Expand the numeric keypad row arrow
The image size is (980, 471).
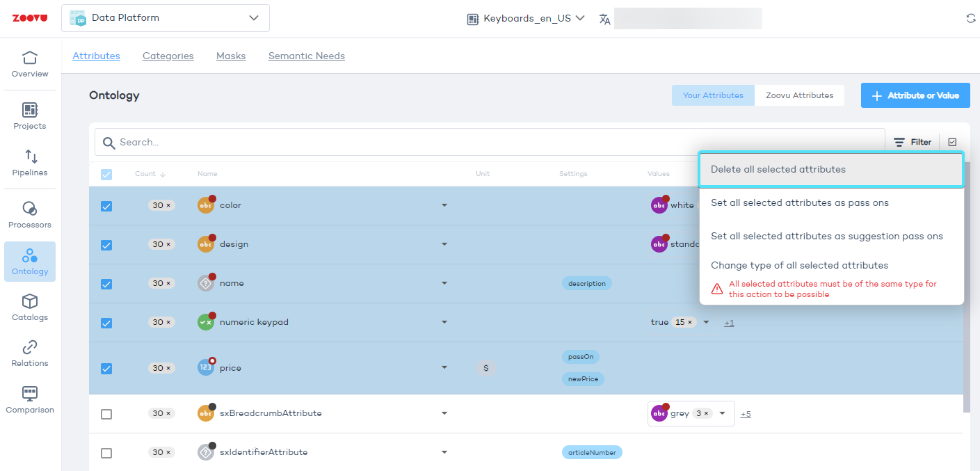(444, 322)
